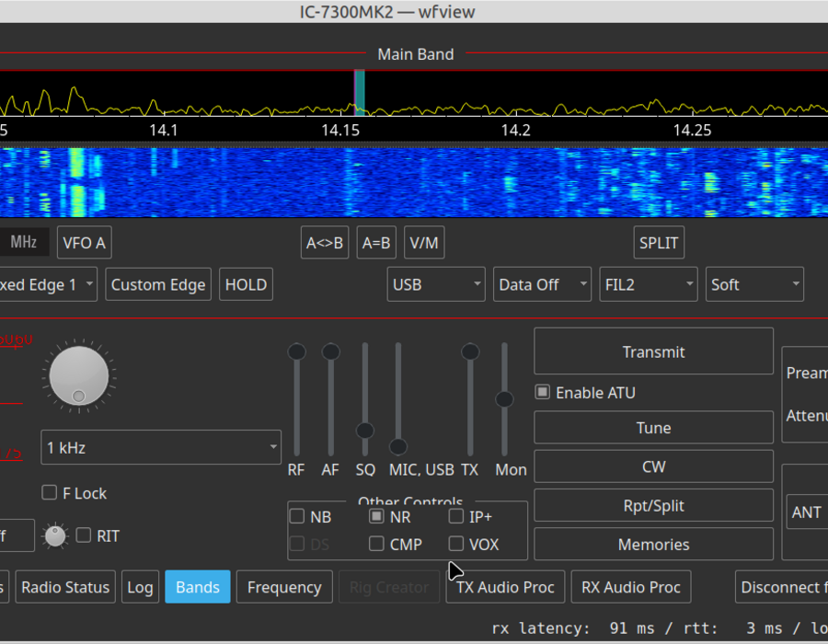Click the Tune button
Image resolution: width=828 pixels, height=644 pixels.
[654, 428]
